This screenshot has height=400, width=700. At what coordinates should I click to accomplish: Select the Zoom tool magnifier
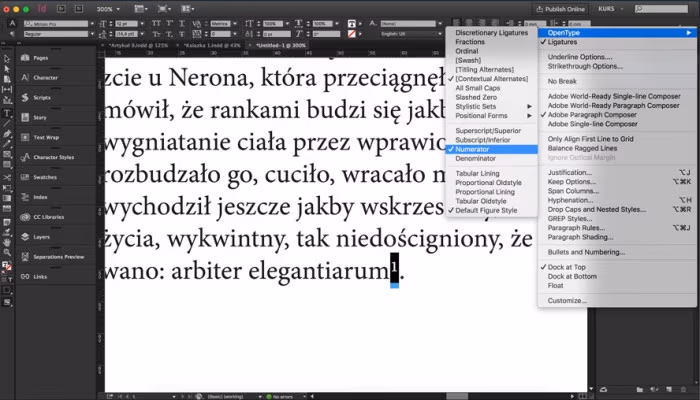[x=7, y=253]
